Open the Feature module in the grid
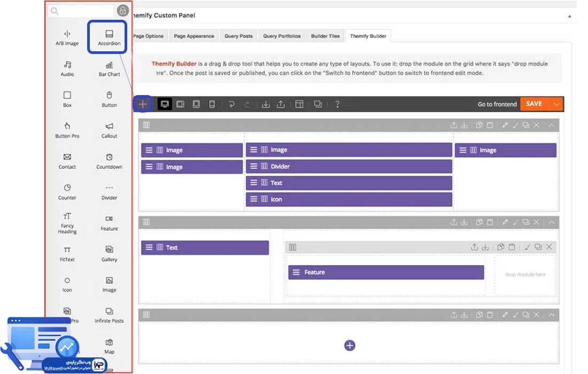 point(386,272)
